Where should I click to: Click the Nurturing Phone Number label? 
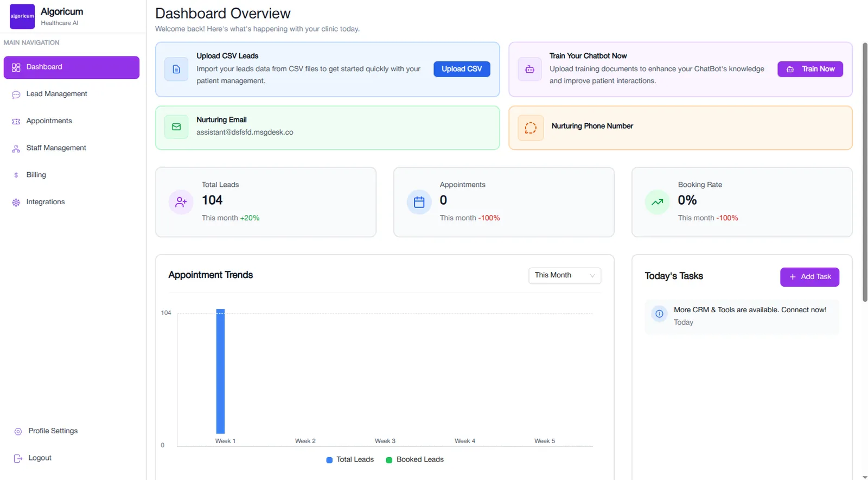tap(592, 126)
